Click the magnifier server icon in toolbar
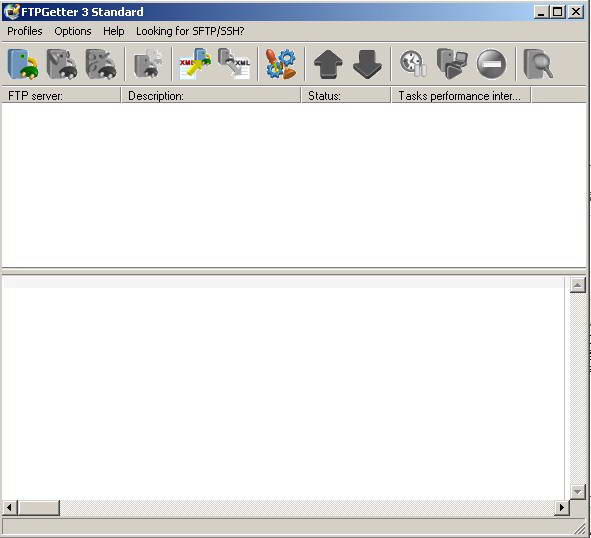This screenshot has height=538, width=591. click(x=538, y=64)
